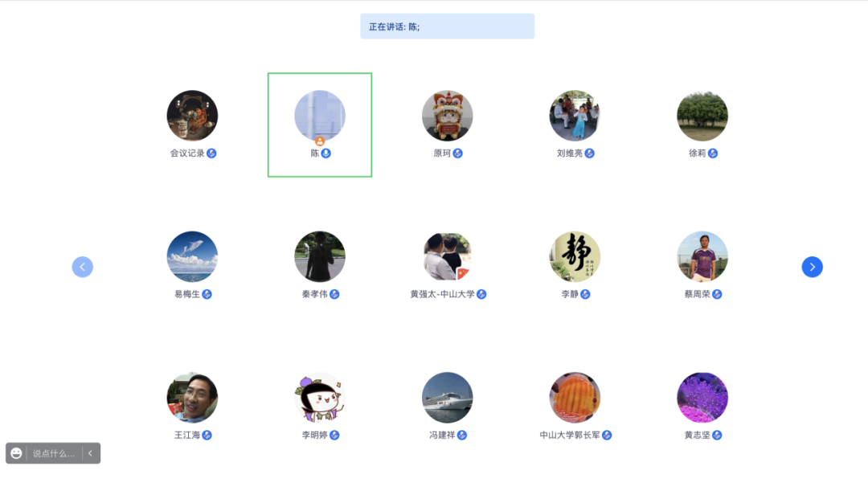868x495 pixels.
Task: Click the microphone icon beside 会议记录
Action: click(211, 153)
